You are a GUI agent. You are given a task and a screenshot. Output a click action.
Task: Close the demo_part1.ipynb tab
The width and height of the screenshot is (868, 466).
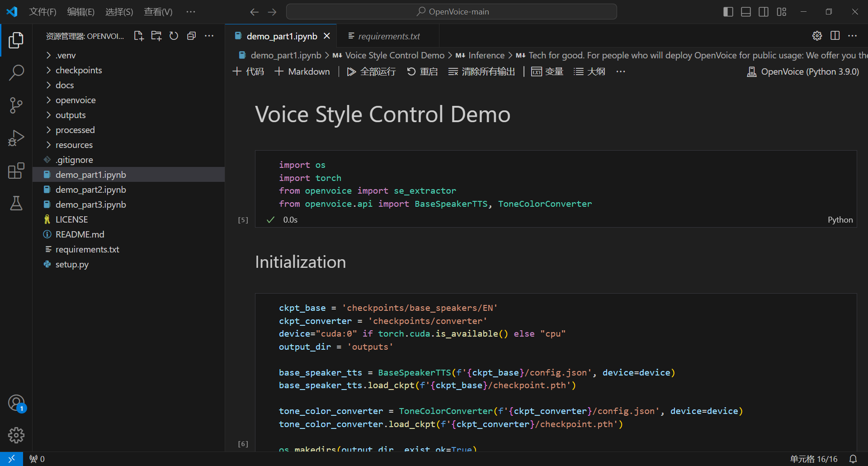327,36
